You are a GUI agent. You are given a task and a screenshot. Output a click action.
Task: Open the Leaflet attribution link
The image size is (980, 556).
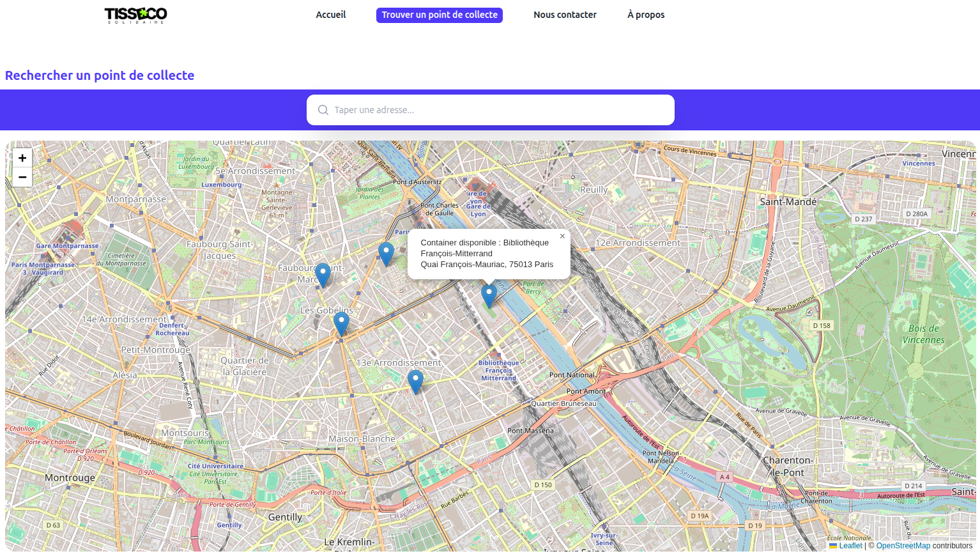[850, 546]
